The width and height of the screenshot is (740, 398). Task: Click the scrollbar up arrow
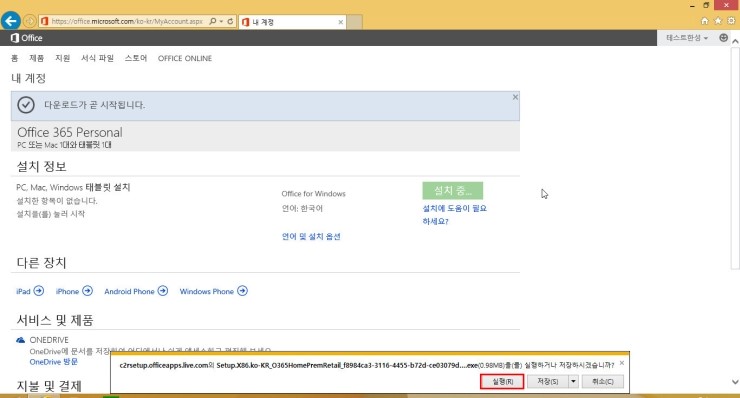pyautogui.click(x=735, y=42)
